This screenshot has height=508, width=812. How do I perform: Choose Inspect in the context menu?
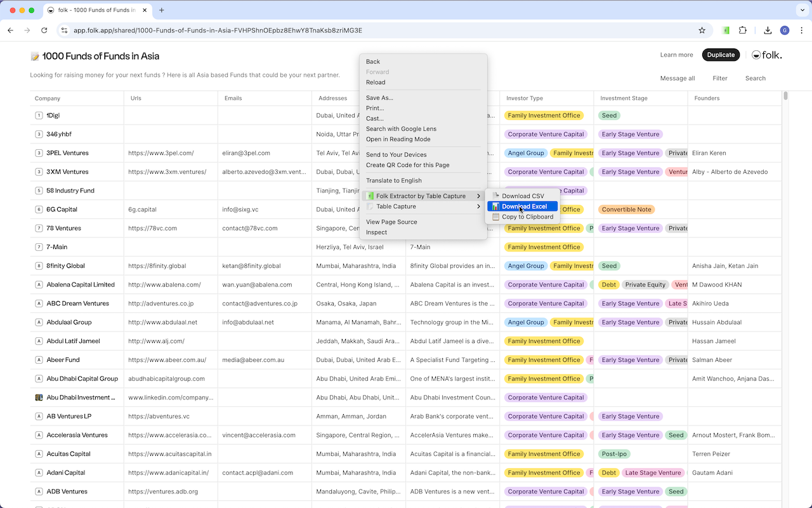[x=423, y=232]
